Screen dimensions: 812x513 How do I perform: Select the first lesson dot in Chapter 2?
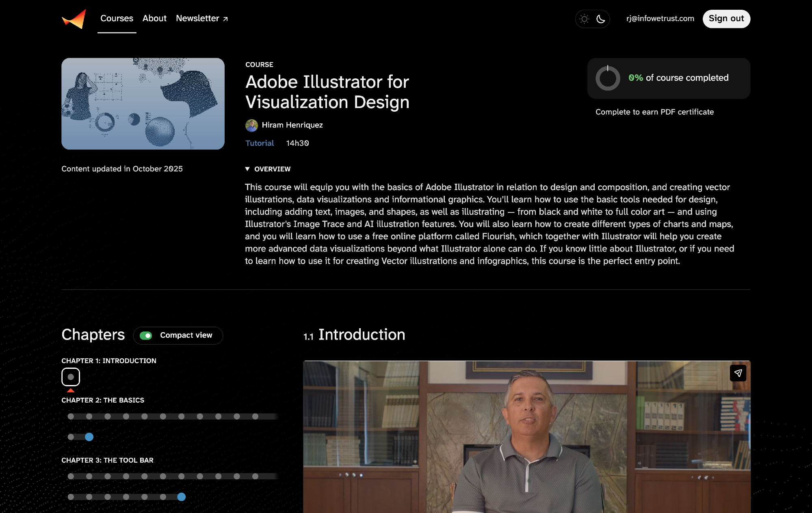pos(71,416)
